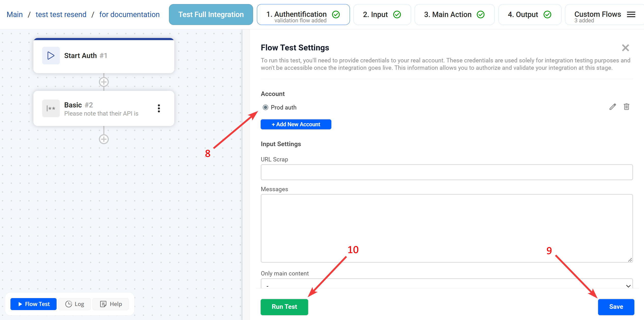
Task: Open Custom Flows hamburger menu icon
Action: tap(631, 15)
